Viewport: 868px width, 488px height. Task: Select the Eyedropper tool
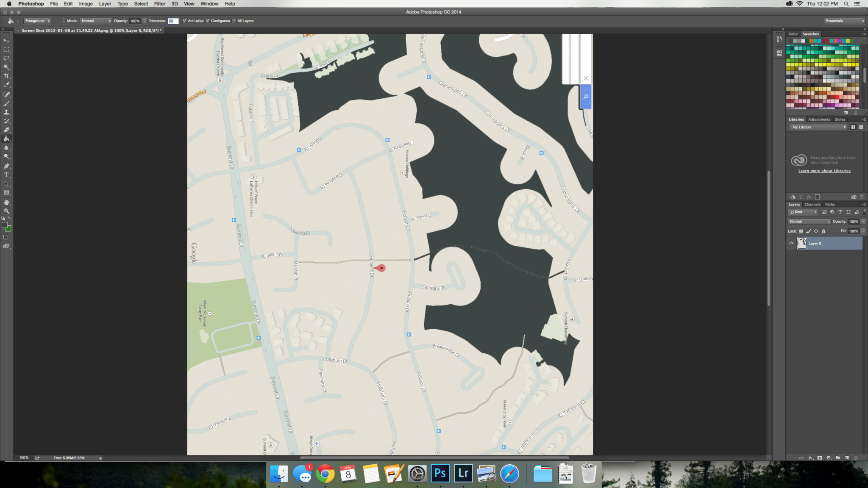coord(6,85)
